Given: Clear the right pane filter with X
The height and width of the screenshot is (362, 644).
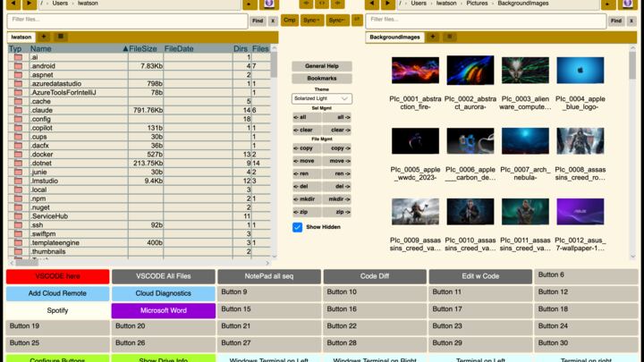Looking at the screenshot, I should 631,21.
